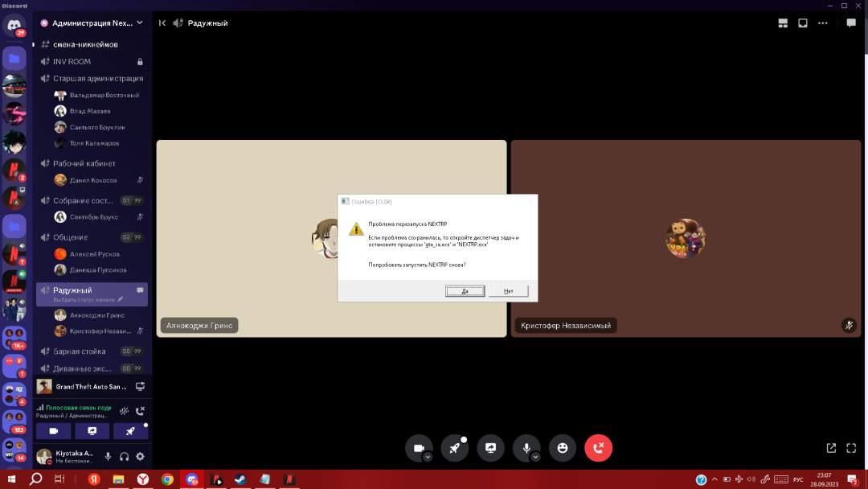The height and width of the screenshot is (489, 868).
Task: Open the inbox icon in header
Action: [803, 23]
